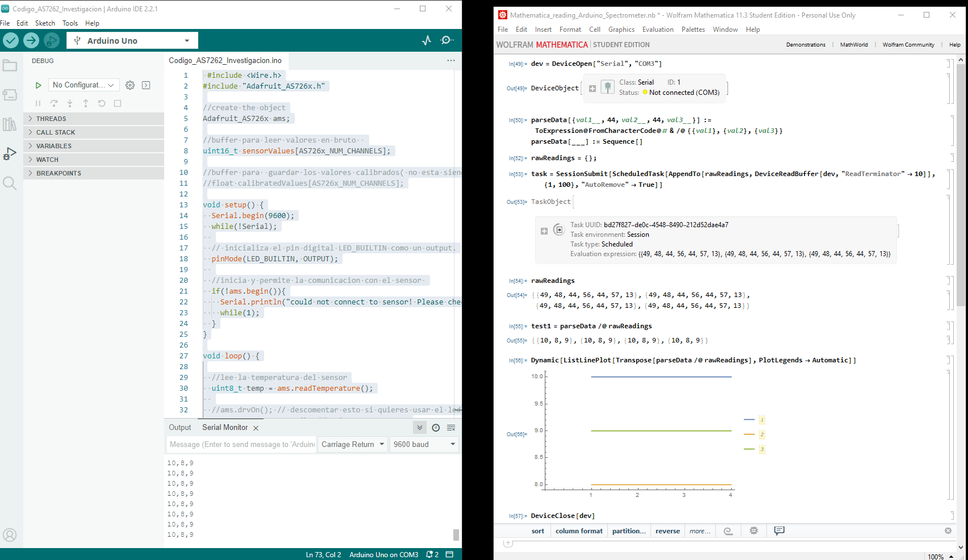Open the Tools menu in Arduino IDE
The image size is (968, 560).
(70, 23)
